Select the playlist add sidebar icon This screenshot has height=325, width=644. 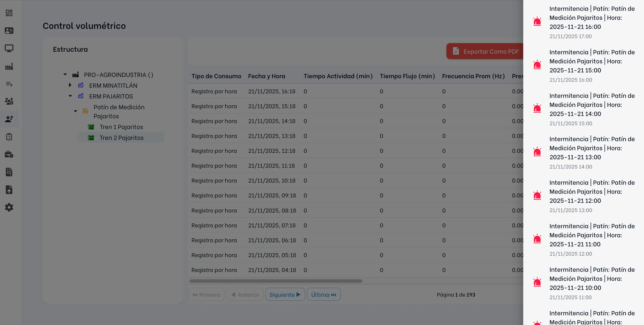[9, 84]
